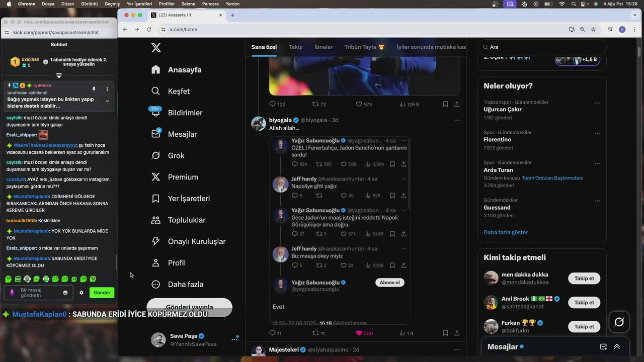644x362 pixels.
Task: Open Anasayfa home page
Action: pyautogui.click(x=177, y=70)
